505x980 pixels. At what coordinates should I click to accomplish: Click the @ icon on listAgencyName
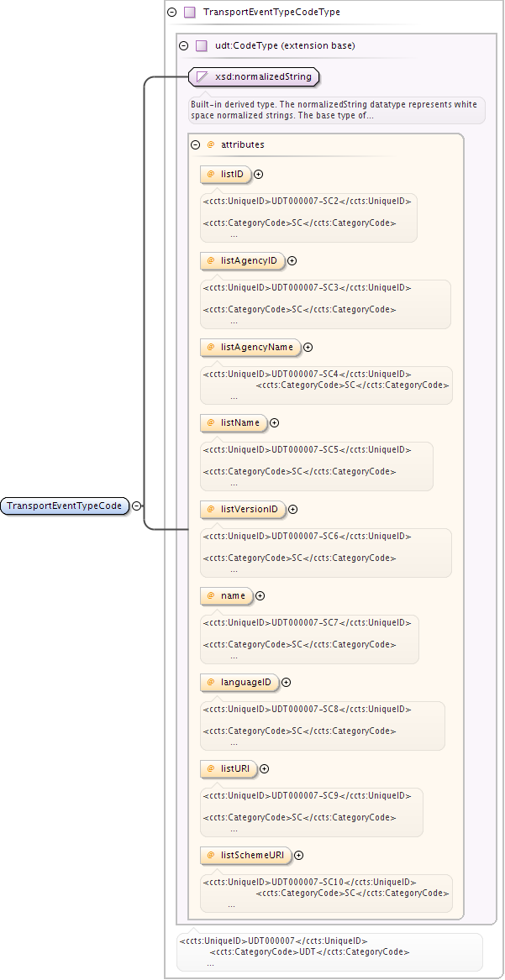211,348
